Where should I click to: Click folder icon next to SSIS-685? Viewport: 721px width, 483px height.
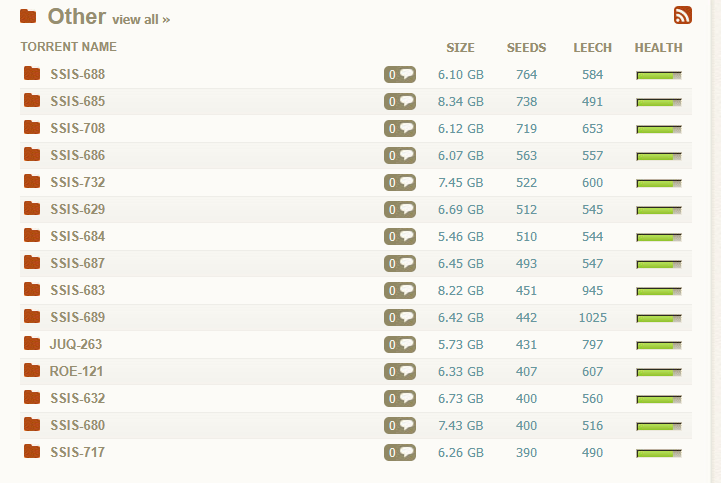coord(32,100)
